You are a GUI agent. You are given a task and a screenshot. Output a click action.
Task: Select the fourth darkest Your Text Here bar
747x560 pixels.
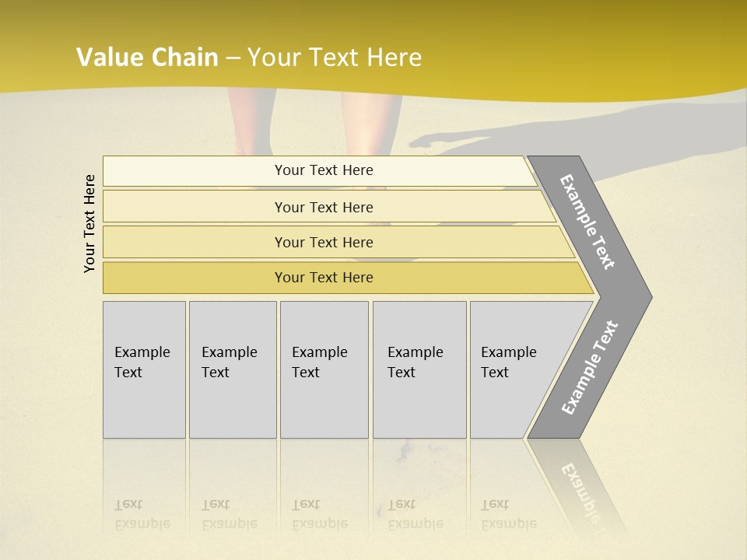[x=323, y=278]
